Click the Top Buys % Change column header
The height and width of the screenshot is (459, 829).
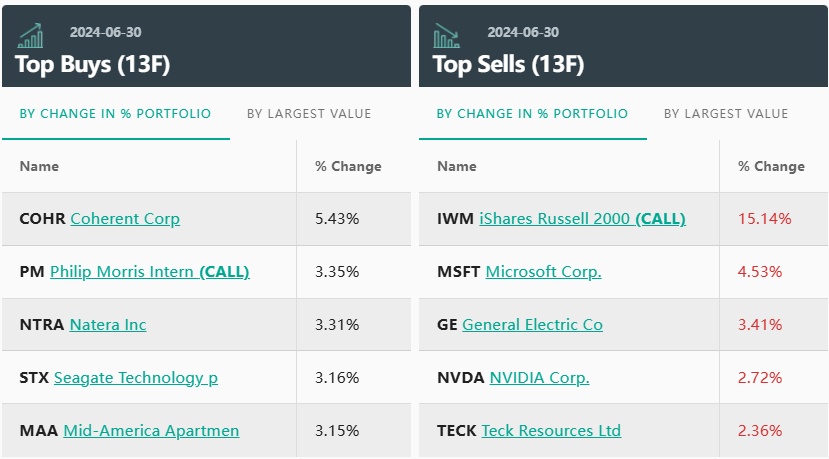pyautogui.click(x=348, y=167)
